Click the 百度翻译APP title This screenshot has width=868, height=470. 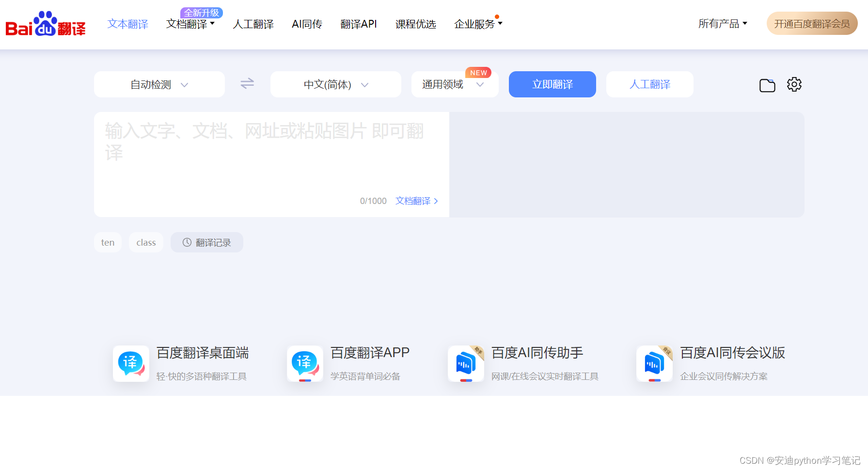click(x=370, y=353)
